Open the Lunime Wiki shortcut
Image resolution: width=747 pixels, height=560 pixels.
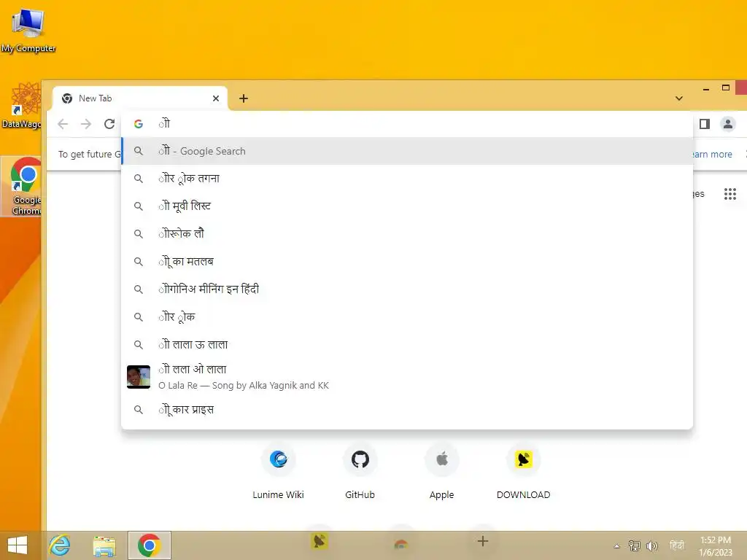tap(278, 472)
